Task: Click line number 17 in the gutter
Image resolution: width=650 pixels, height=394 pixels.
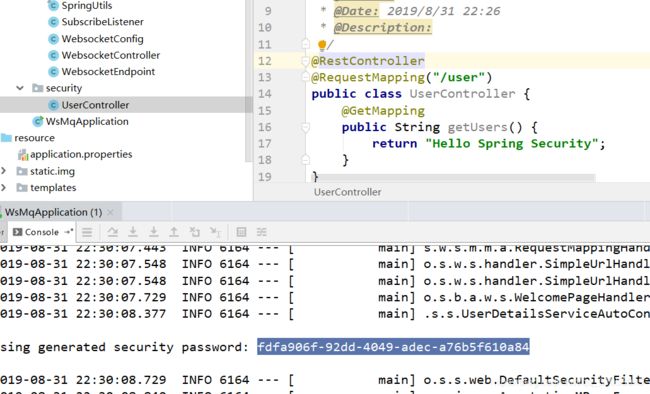Action: coord(264,143)
